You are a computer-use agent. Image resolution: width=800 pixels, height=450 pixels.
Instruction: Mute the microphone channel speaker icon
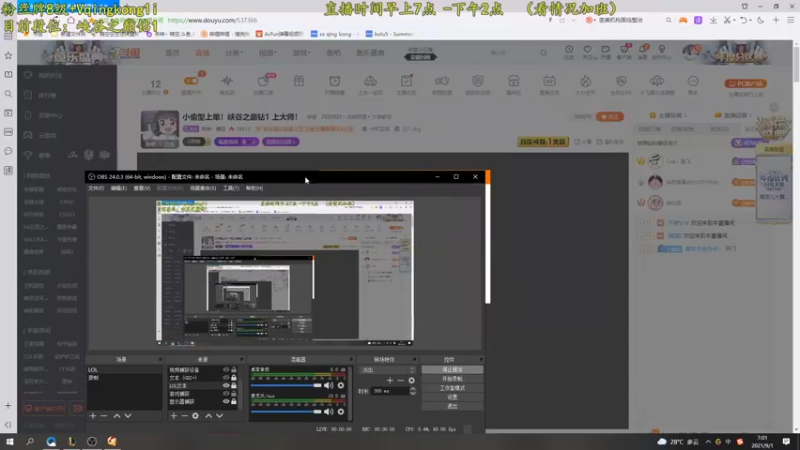(329, 411)
